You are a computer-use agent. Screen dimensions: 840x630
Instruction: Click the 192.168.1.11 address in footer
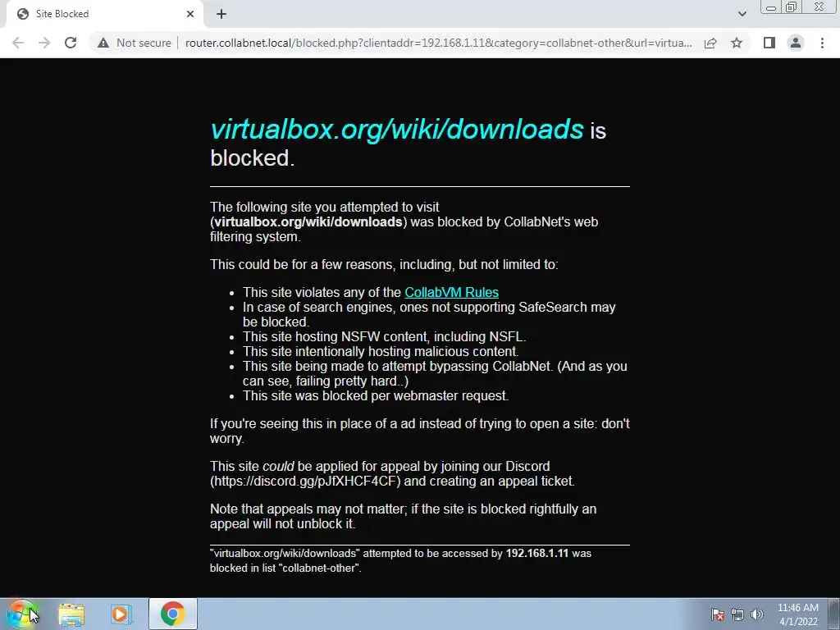(x=536, y=554)
